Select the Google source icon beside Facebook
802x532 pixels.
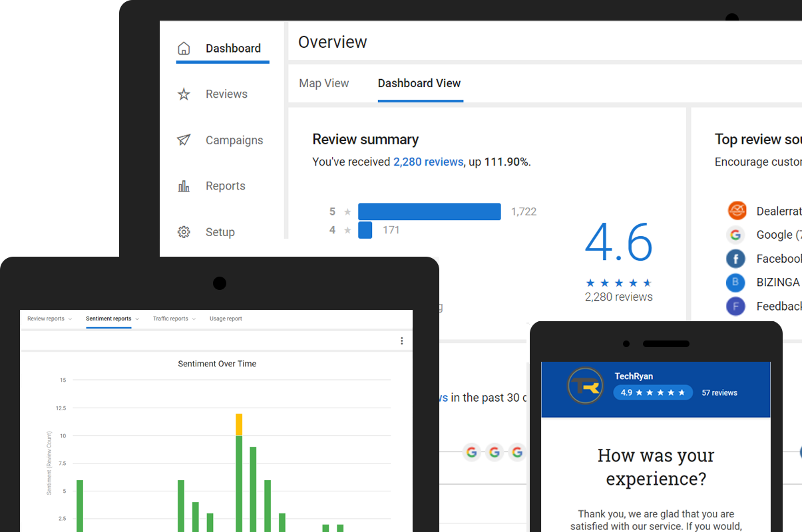pyautogui.click(x=735, y=235)
